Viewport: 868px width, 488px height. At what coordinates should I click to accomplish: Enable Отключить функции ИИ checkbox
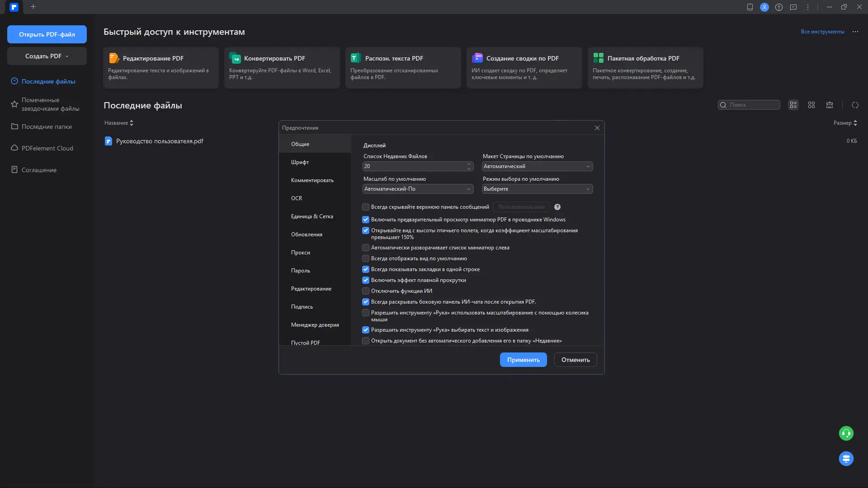366,291
